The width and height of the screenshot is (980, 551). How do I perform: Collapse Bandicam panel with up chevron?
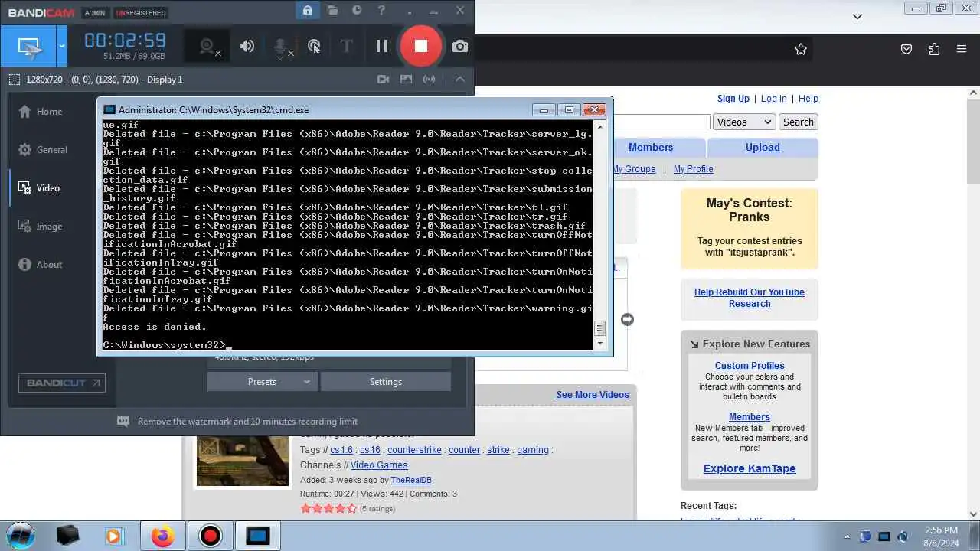pyautogui.click(x=460, y=80)
